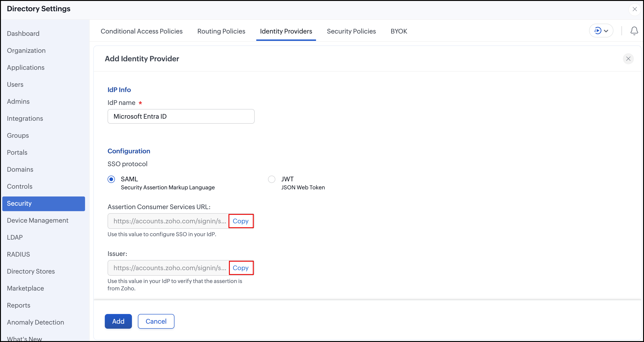This screenshot has width=644, height=342.
Task: Open Anomaly Detection from the sidebar
Action: 35,322
